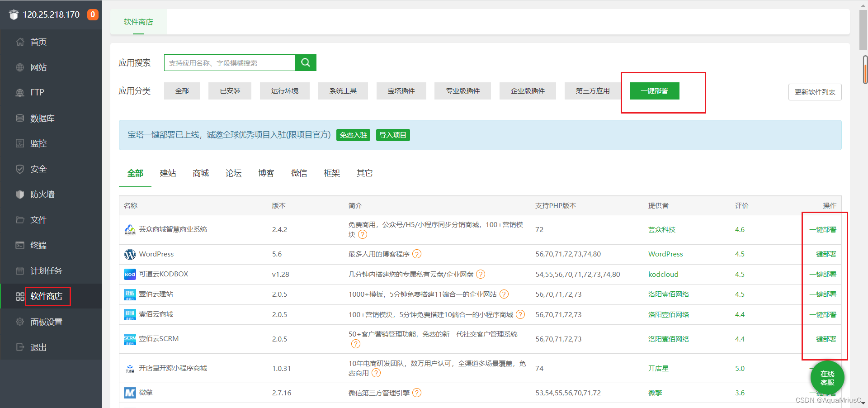Open the 软件商店 page tab
868x408 pixels.
[138, 22]
